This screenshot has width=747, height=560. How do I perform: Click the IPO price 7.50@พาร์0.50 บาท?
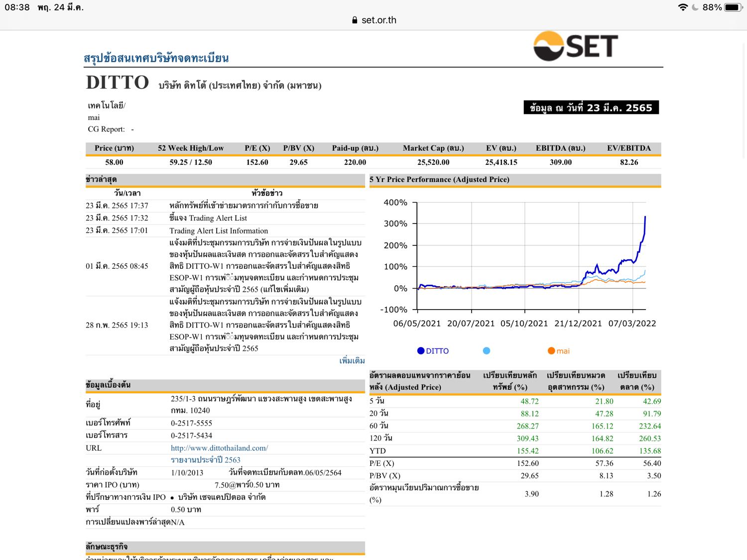pyautogui.click(x=247, y=485)
